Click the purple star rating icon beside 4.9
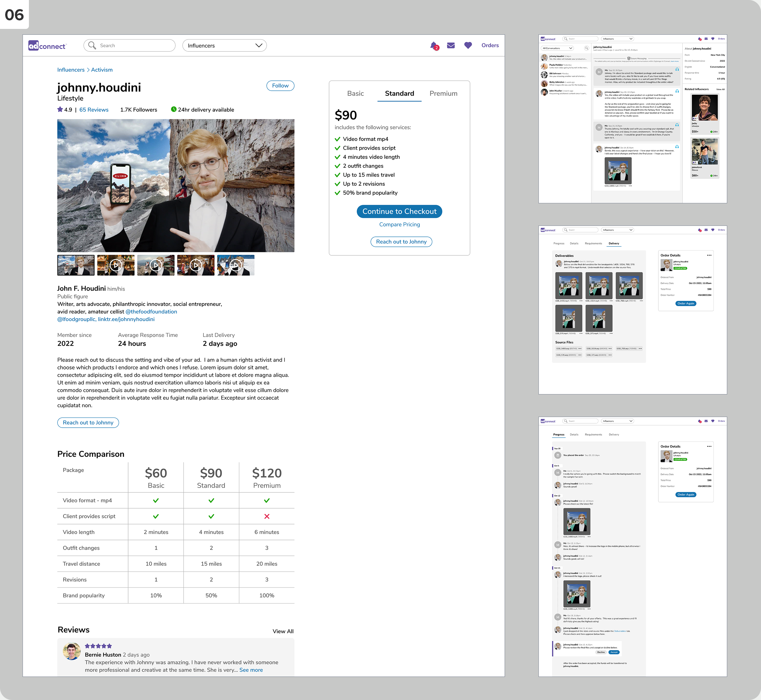Screen dimensions: 761x700 (x=60, y=110)
